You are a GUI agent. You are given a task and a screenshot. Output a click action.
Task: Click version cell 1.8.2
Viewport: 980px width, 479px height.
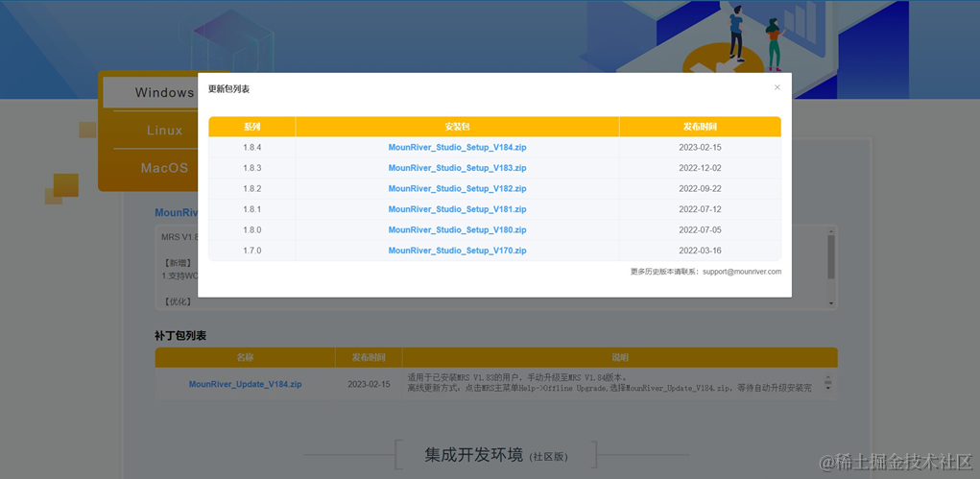click(x=251, y=189)
